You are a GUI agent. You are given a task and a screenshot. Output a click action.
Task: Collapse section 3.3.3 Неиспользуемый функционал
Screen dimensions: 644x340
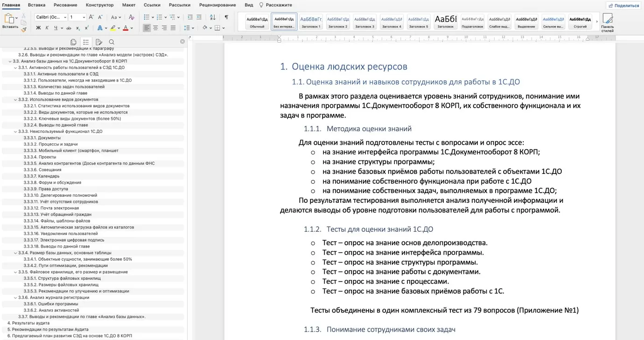coord(15,132)
